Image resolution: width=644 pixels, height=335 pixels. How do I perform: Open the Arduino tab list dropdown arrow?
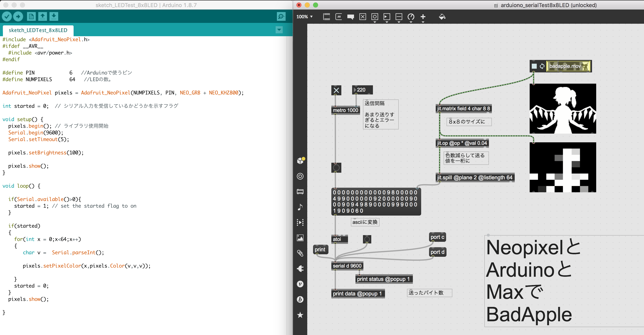point(279,30)
